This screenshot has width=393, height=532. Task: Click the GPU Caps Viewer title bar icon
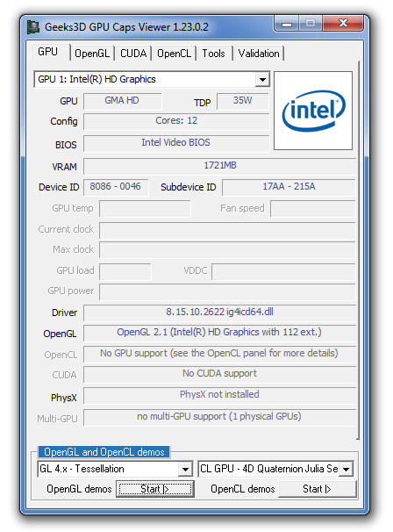33,27
